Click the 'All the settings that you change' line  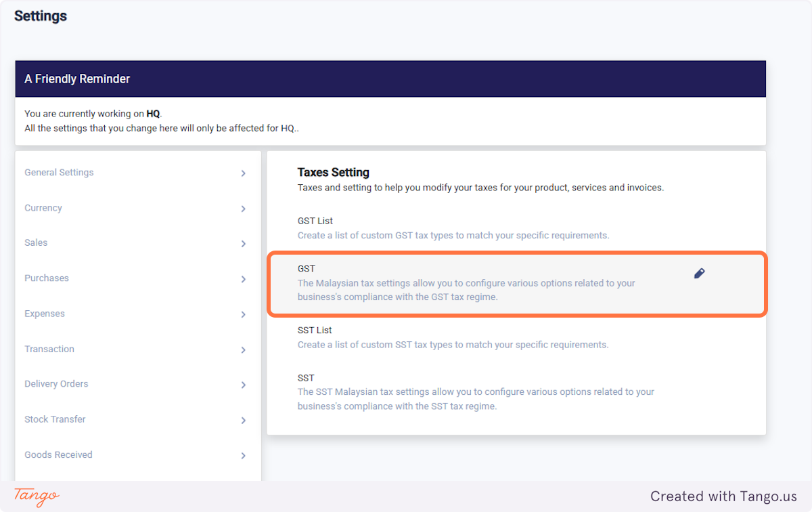click(x=162, y=128)
